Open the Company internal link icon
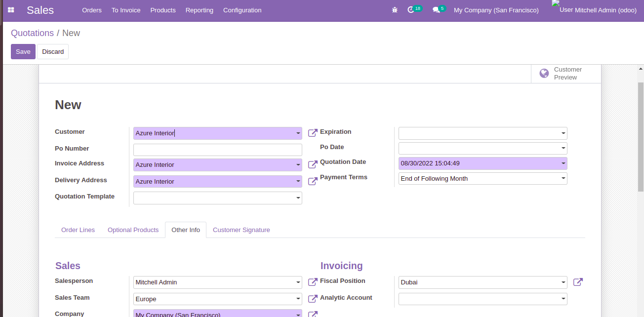The width and height of the screenshot is (644, 317). 312,314
